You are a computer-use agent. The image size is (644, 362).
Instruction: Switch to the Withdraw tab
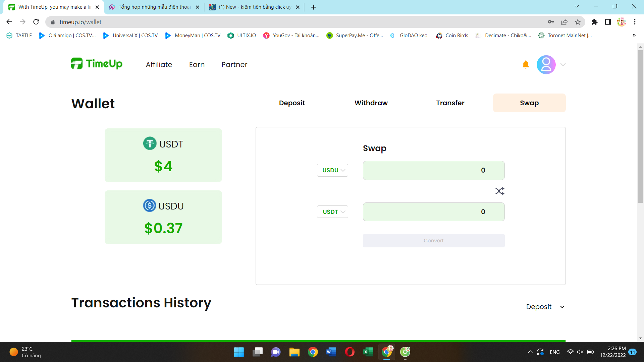tap(371, 103)
